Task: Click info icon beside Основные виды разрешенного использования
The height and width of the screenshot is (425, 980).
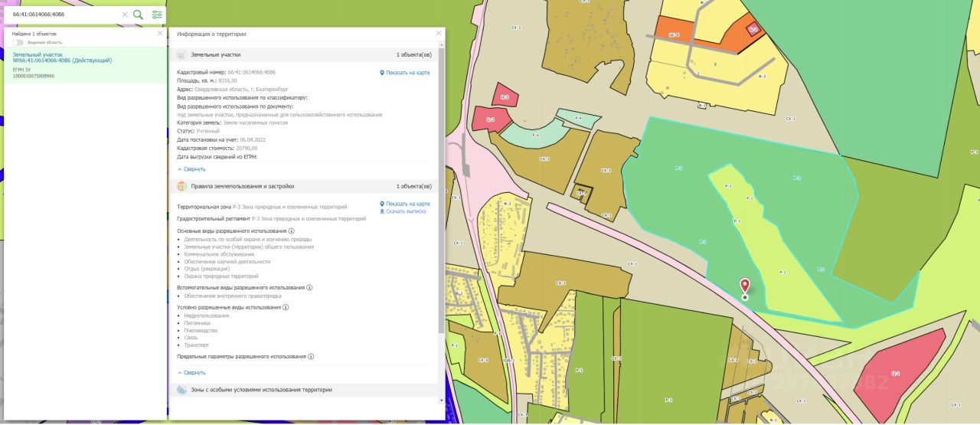Action: point(292,230)
